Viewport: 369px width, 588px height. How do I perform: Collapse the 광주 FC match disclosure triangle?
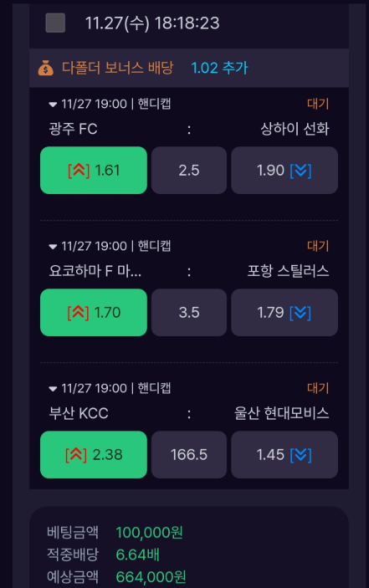53,105
